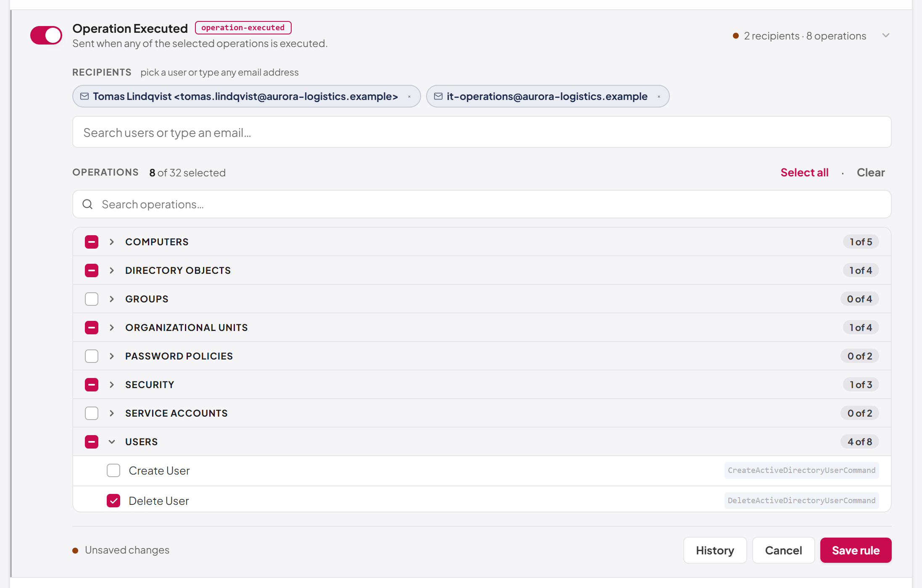
Task: Expand the Service Accounts category
Action: [x=112, y=413]
